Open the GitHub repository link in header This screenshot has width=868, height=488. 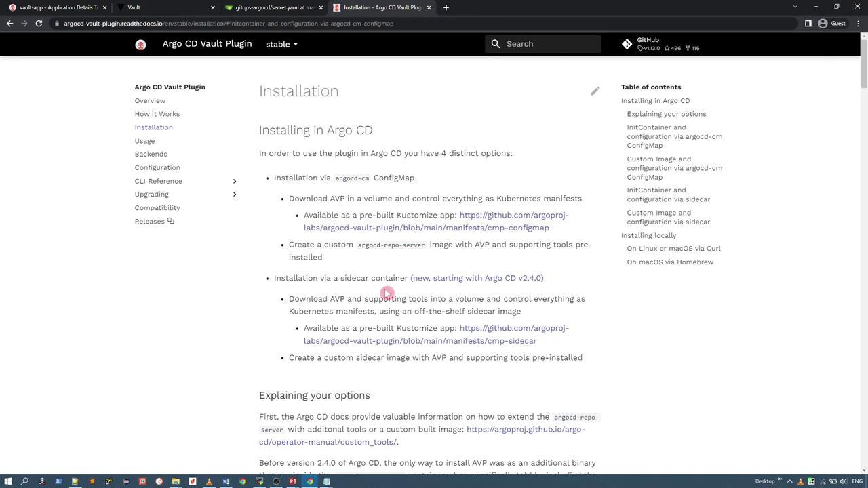pos(660,44)
